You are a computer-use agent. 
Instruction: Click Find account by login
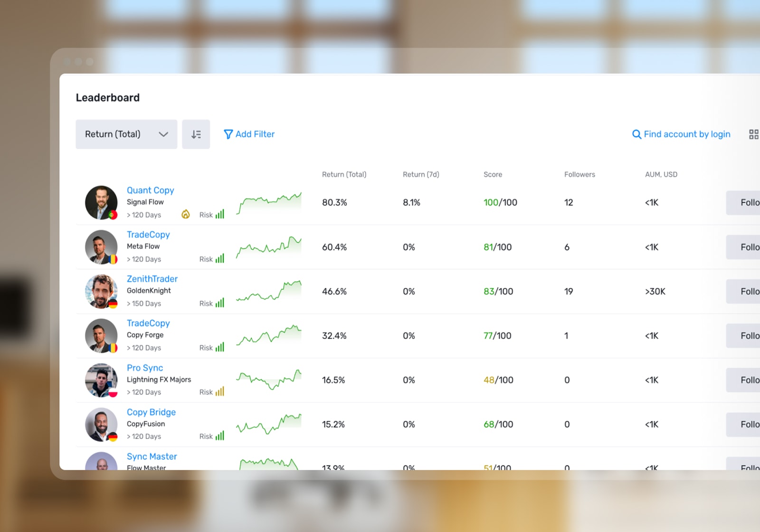pos(686,134)
